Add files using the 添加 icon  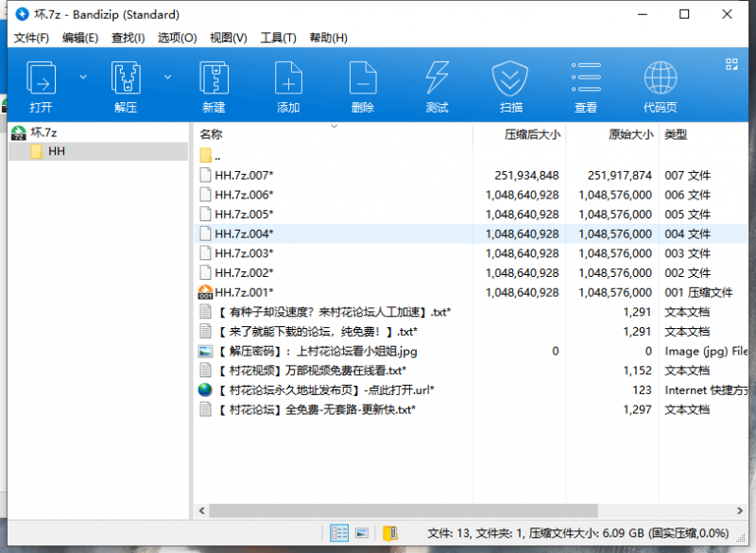[x=288, y=85]
